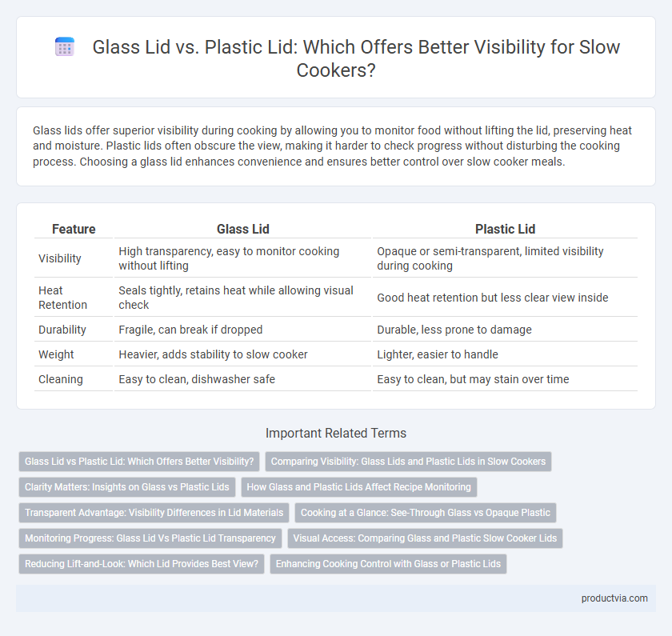
Task: Click the 'Visibility' row label
Action: (59, 258)
